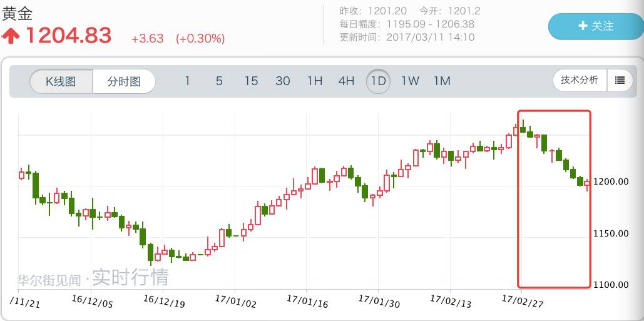Click 每日幅度 1195.09 - 1206.38

(407, 24)
